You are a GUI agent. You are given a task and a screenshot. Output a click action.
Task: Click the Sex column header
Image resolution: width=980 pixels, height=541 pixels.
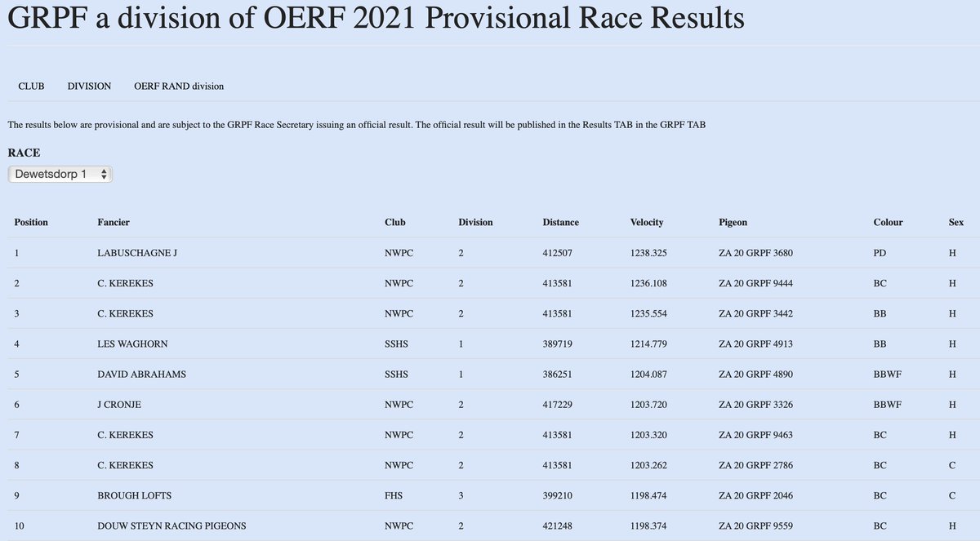[x=955, y=222]
